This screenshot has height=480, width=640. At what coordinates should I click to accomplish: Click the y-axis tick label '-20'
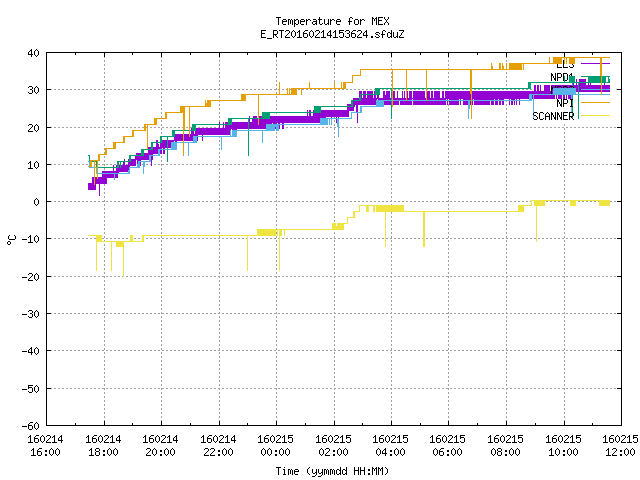pyautogui.click(x=31, y=277)
